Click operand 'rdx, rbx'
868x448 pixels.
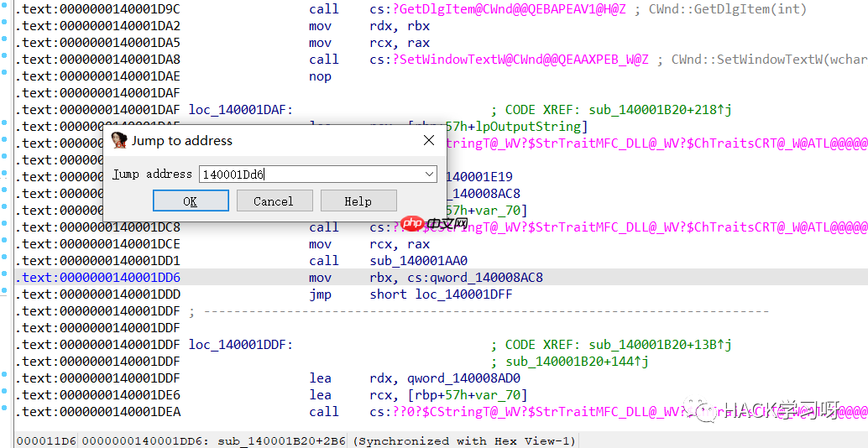400,26
